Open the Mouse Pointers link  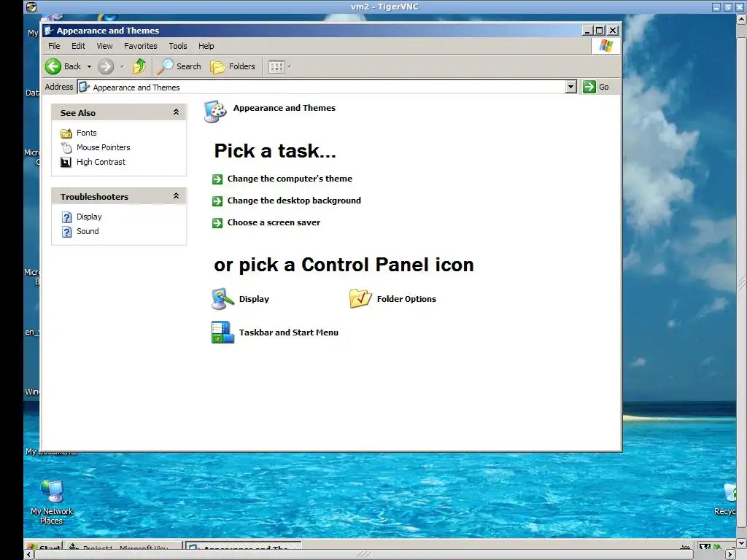(x=104, y=147)
